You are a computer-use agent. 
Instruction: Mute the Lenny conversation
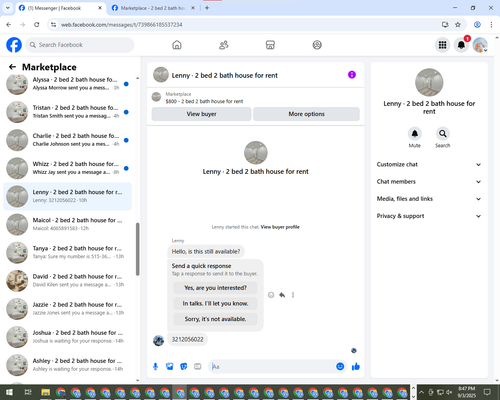click(415, 134)
